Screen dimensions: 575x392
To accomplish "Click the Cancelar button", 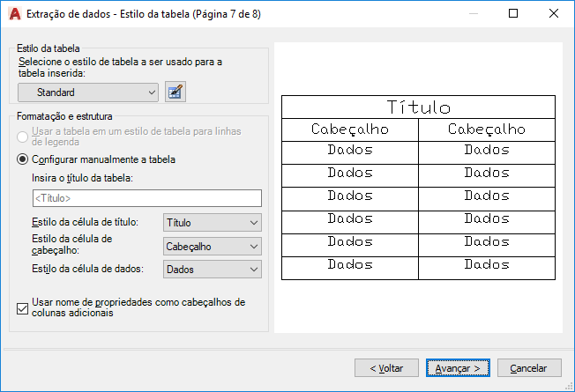I will [x=529, y=367].
